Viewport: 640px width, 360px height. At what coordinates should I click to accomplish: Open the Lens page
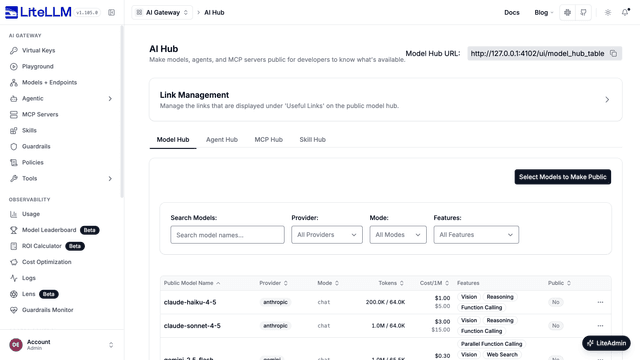click(x=29, y=294)
